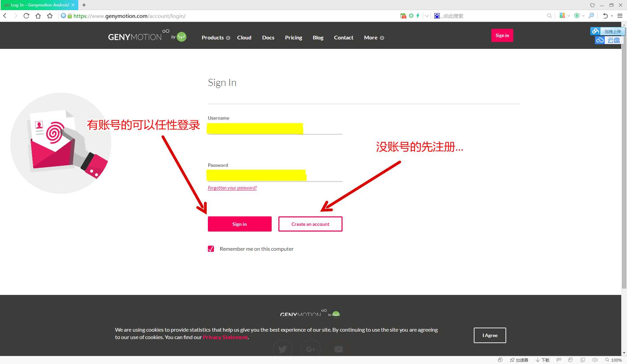Open the Privacy Statement link

click(225, 337)
